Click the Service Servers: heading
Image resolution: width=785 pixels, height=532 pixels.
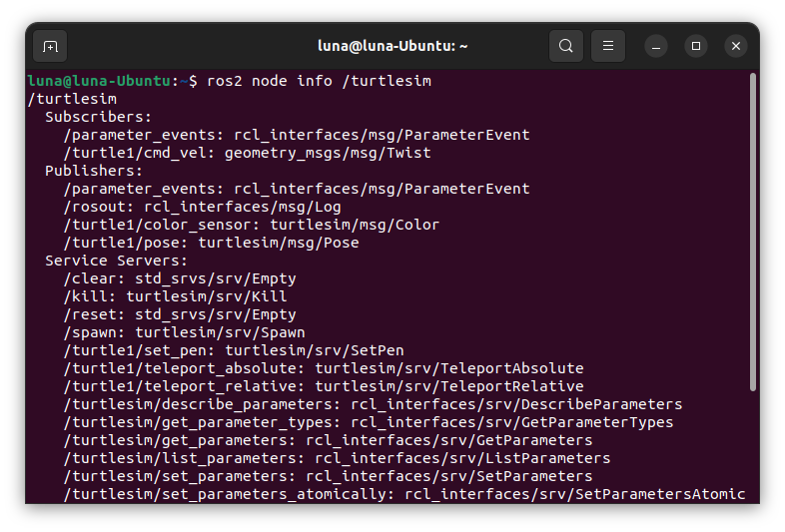pos(116,261)
